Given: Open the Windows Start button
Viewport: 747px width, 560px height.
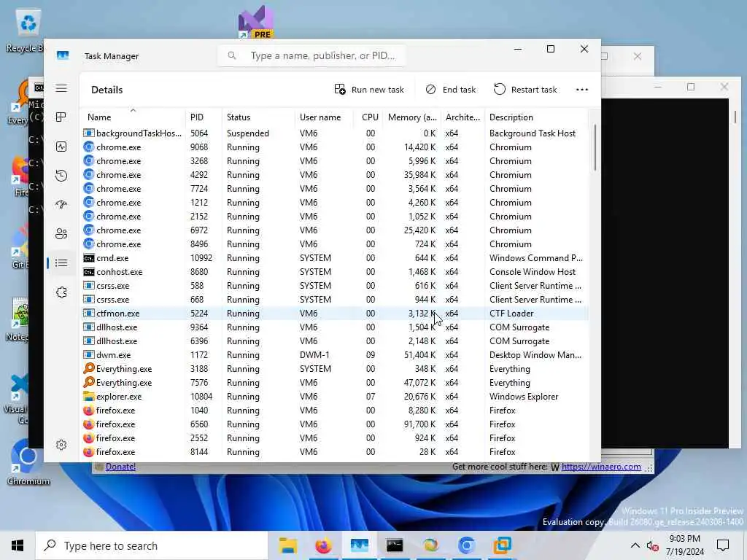Looking at the screenshot, I should 18,545.
